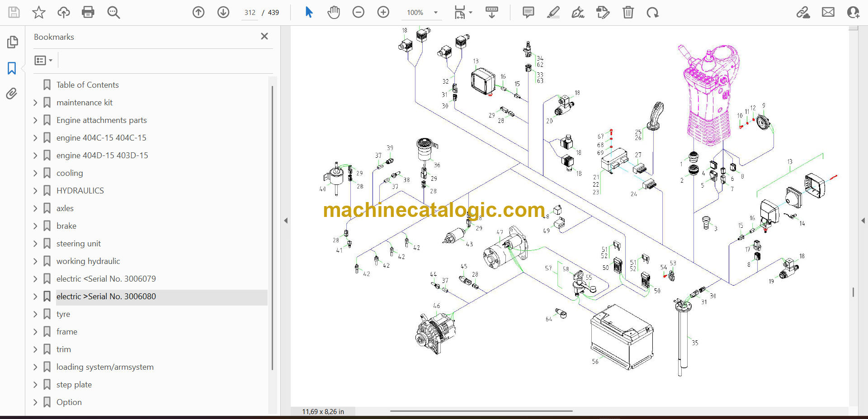868x419 pixels.
Task: Open the Table of Contents bookmark
Action: [87, 85]
